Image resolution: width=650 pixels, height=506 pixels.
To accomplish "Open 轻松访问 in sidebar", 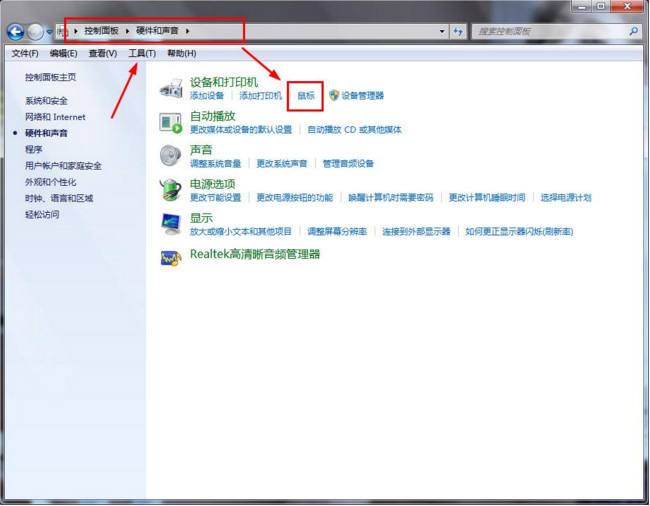I will [x=42, y=214].
